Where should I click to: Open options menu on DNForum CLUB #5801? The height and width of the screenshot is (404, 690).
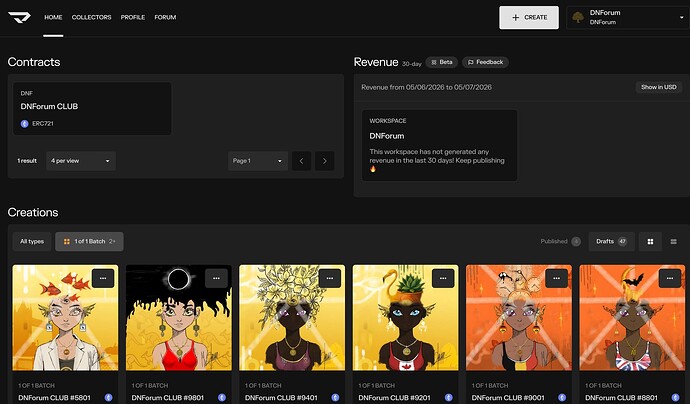click(x=103, y=278)
